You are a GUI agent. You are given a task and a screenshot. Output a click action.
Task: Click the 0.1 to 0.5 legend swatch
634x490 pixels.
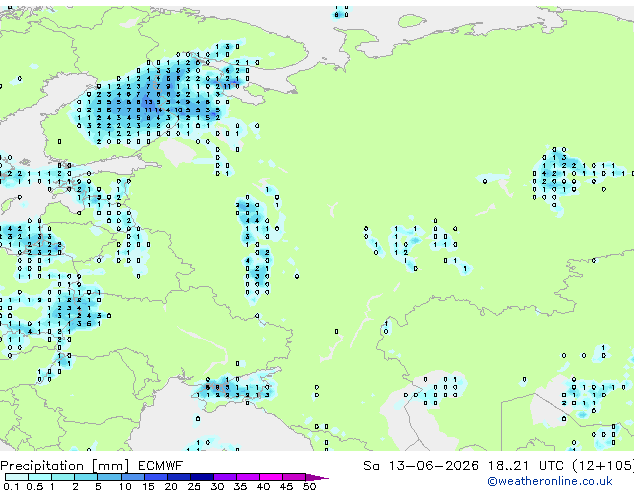point(17,477)
